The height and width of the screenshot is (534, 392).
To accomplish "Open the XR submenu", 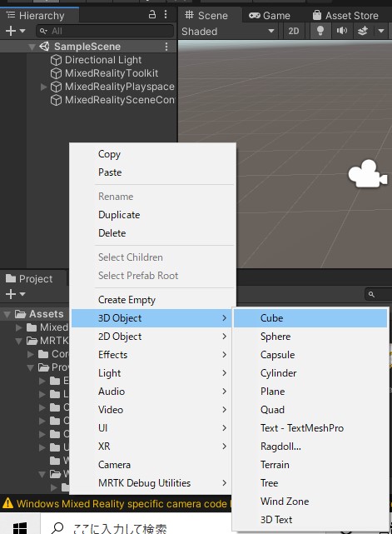I will pos(152,447).
